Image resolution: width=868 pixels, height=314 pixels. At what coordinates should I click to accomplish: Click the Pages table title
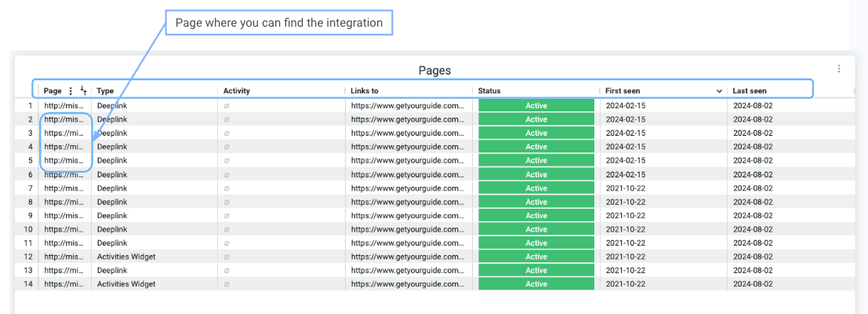[434, 71]
